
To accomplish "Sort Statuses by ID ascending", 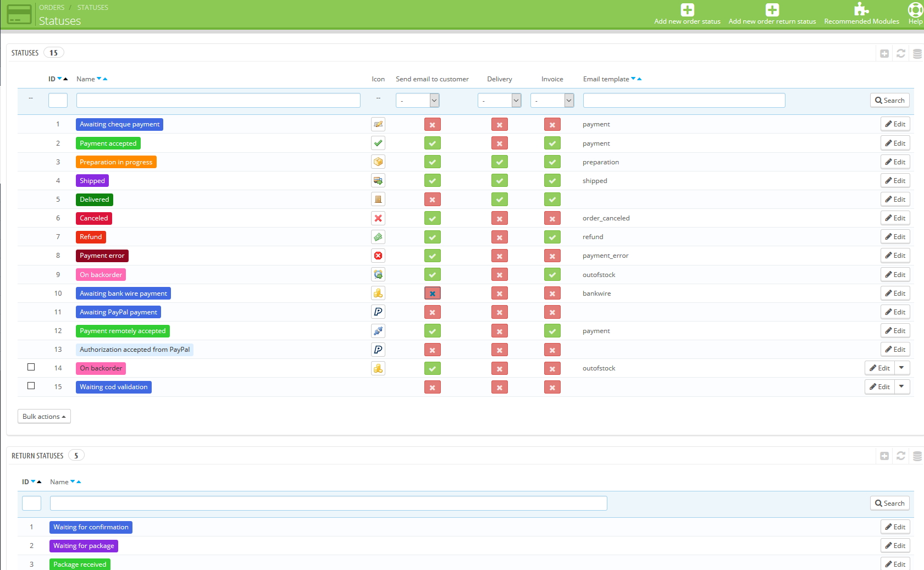I will [66, 79].
